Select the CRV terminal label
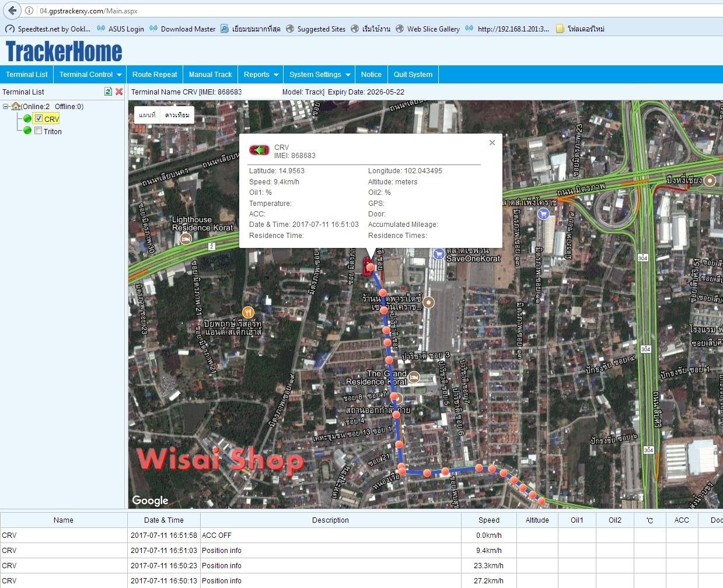The height and width of the screenshot is (588, 723). click(51, 119)
